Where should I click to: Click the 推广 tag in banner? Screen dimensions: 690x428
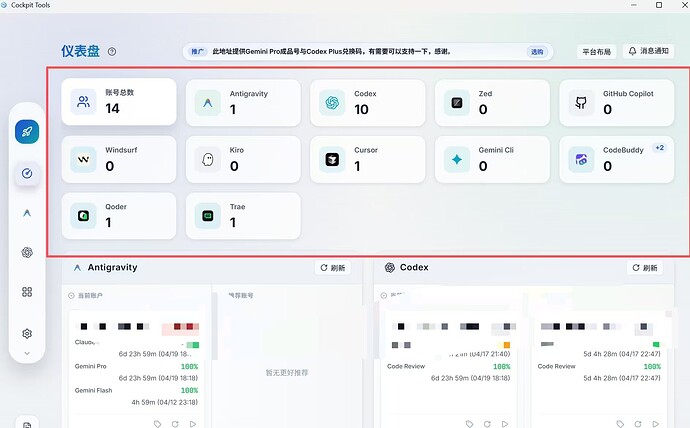(198, 51)
